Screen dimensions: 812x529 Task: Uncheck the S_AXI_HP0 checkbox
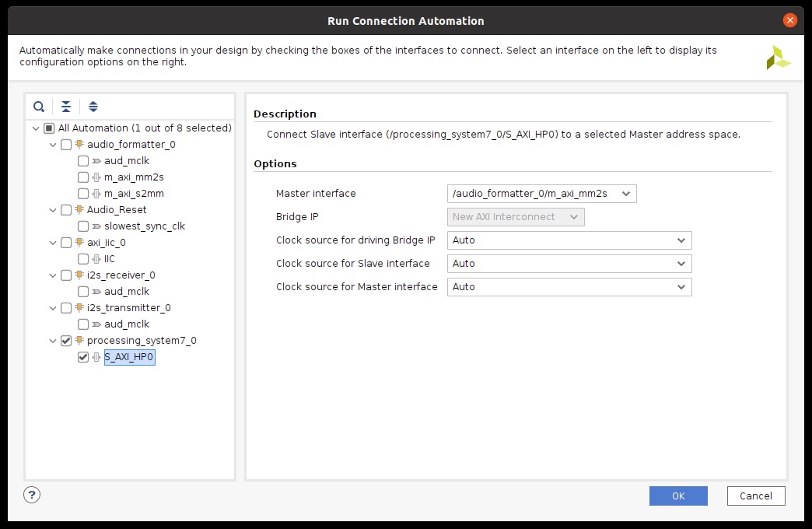pyautogui.click(x=83, y=357)
